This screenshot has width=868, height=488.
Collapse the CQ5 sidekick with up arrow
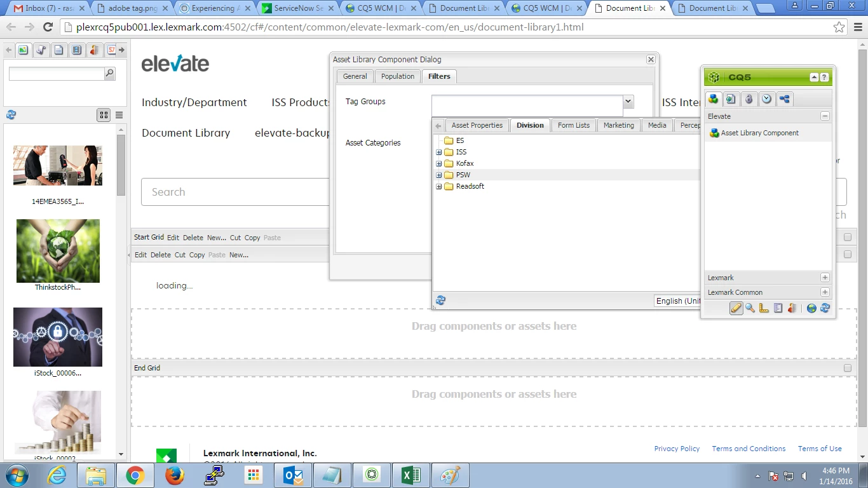pos(814,78)
